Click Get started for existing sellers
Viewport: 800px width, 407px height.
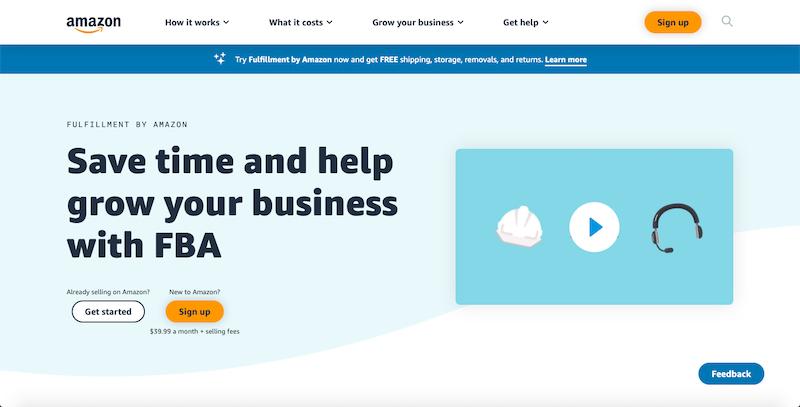point(108,312)
